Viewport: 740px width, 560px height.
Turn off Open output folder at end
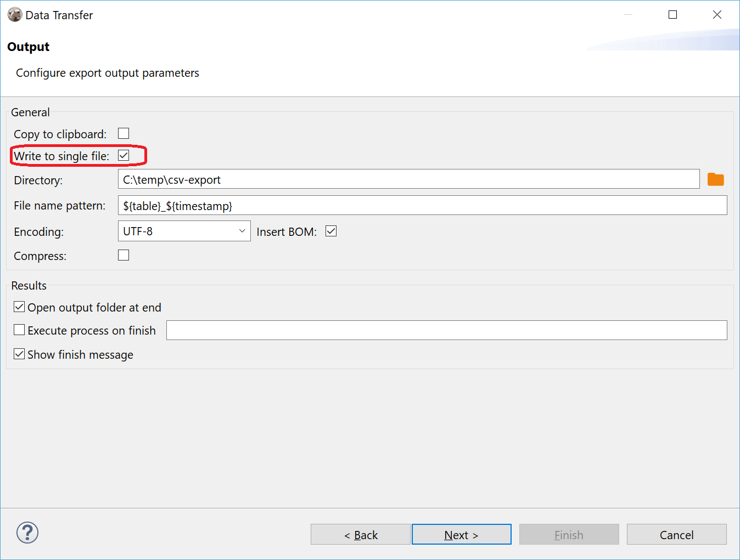(x=19, y=307)
